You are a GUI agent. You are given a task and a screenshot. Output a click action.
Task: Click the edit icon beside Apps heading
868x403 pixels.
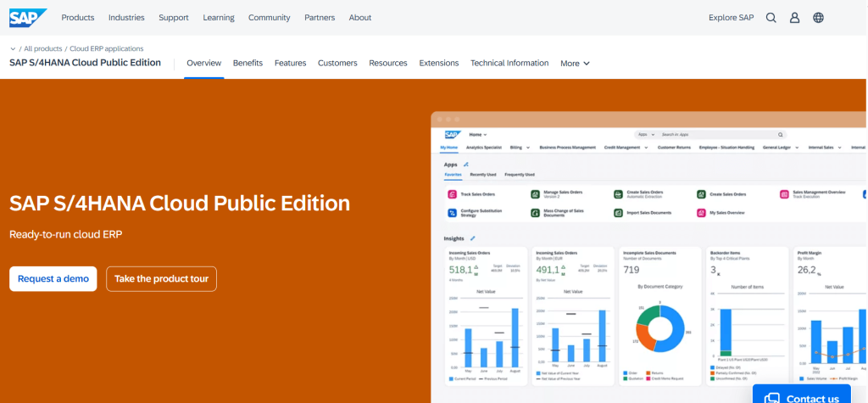(466, 164)
